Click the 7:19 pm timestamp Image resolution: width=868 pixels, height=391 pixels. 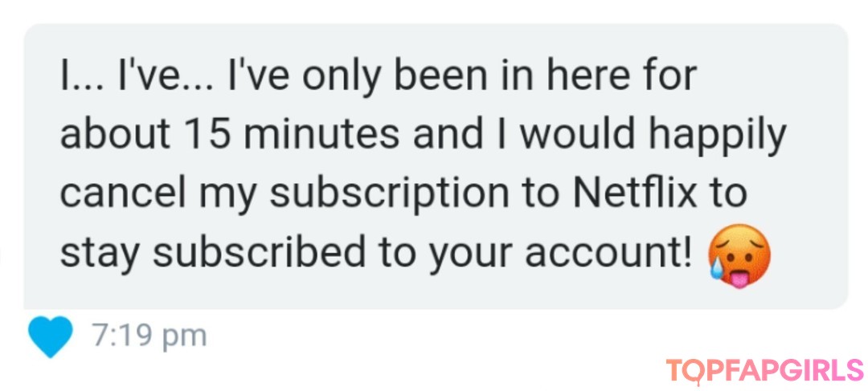point(149,336)
